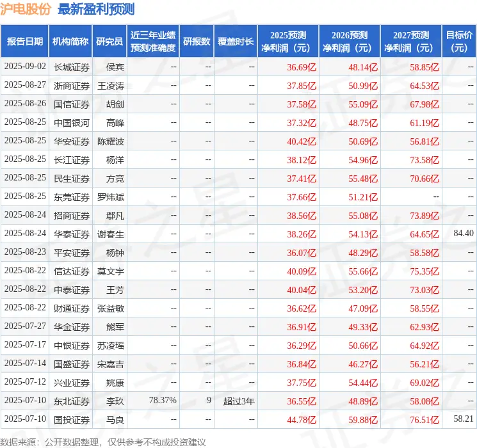Screen dimensions: 477x448
Task: Click the 机构简称 column header
Action: click(x=70, y=42)
